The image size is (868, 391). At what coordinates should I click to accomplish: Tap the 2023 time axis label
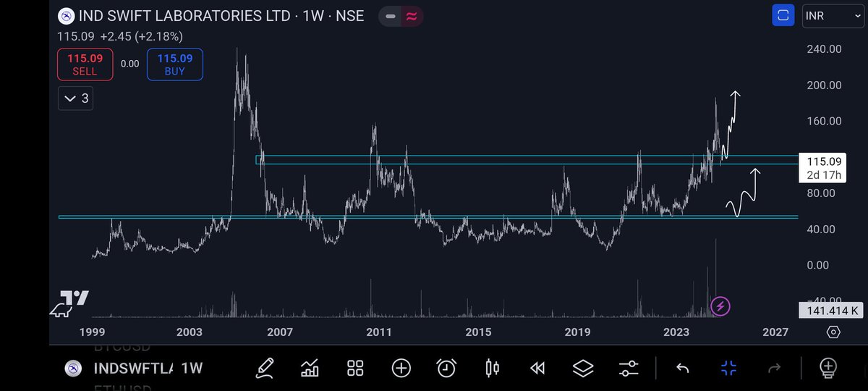click(x=676, y=332)
